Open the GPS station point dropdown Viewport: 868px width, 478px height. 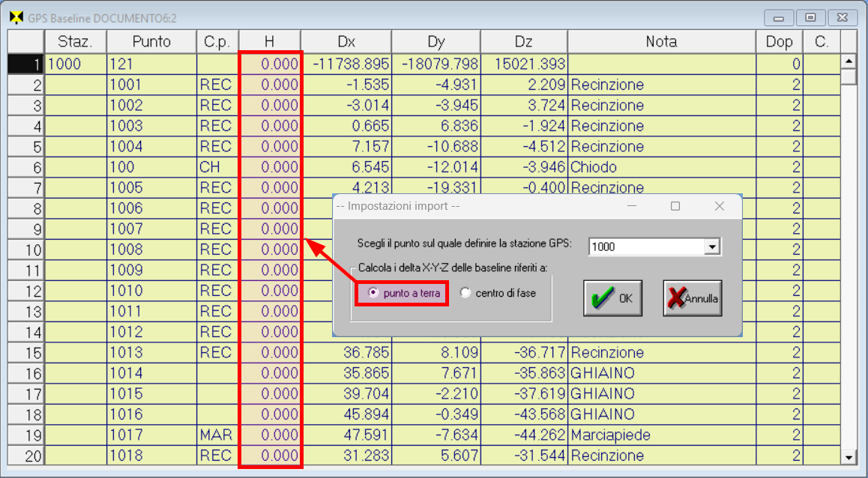(713, 246)
